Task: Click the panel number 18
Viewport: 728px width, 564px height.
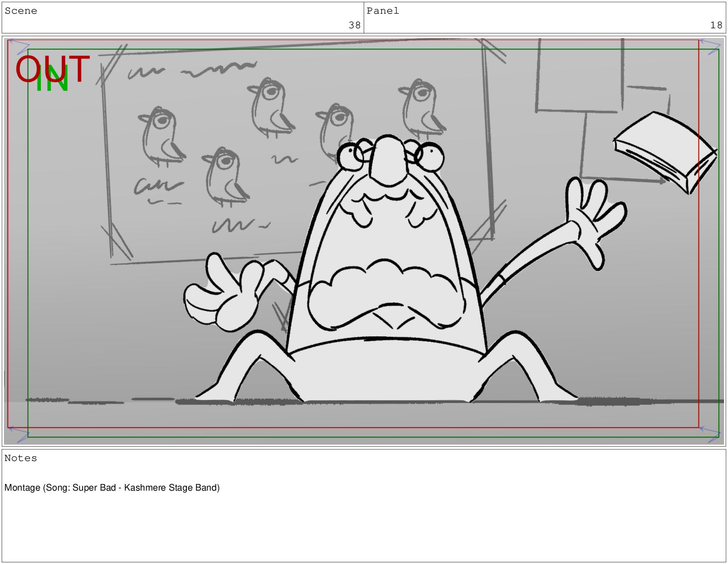Action: click(x=716, y=25)
